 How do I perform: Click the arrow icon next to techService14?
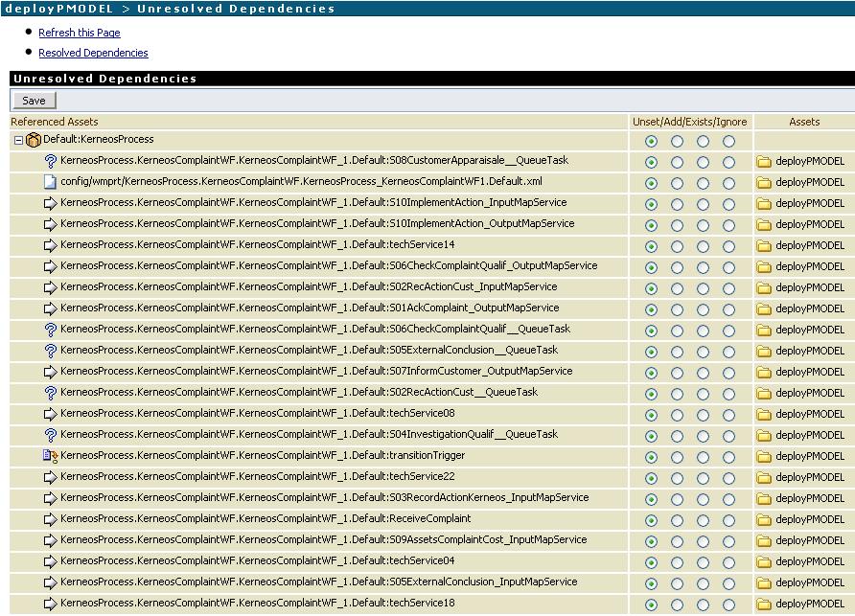50,245
